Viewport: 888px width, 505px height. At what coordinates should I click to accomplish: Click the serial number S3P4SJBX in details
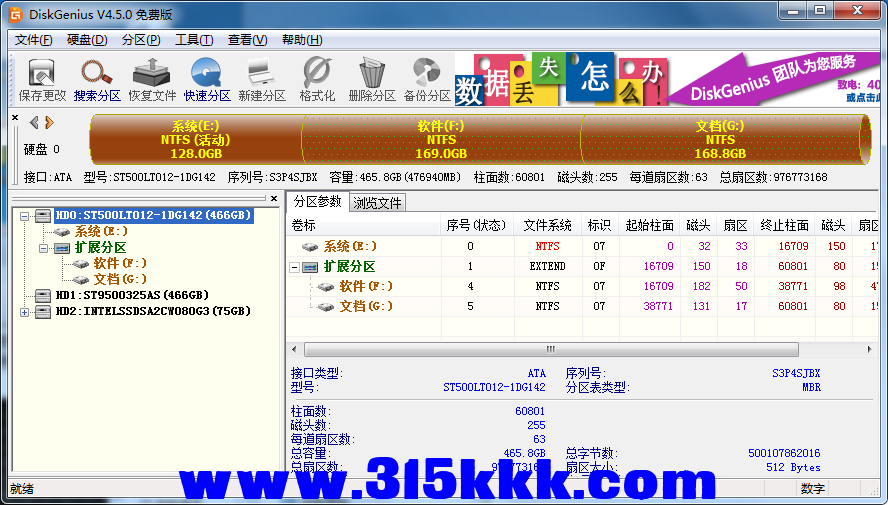coord(796,374)
